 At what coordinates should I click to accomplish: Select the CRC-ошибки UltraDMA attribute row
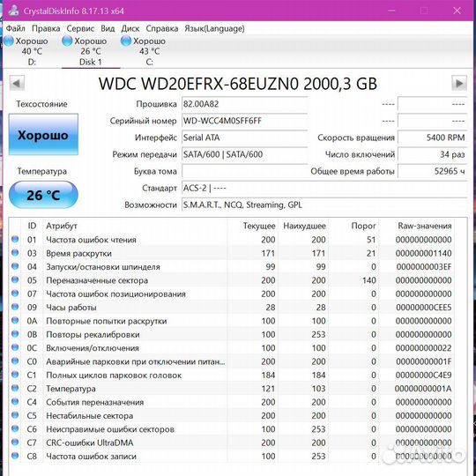(x=232, y=443)
